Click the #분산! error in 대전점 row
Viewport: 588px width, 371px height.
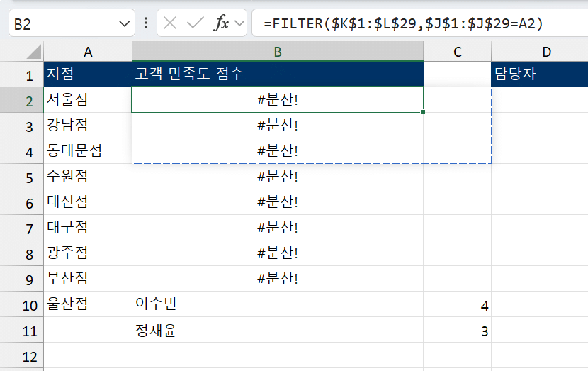click(278, 202)
